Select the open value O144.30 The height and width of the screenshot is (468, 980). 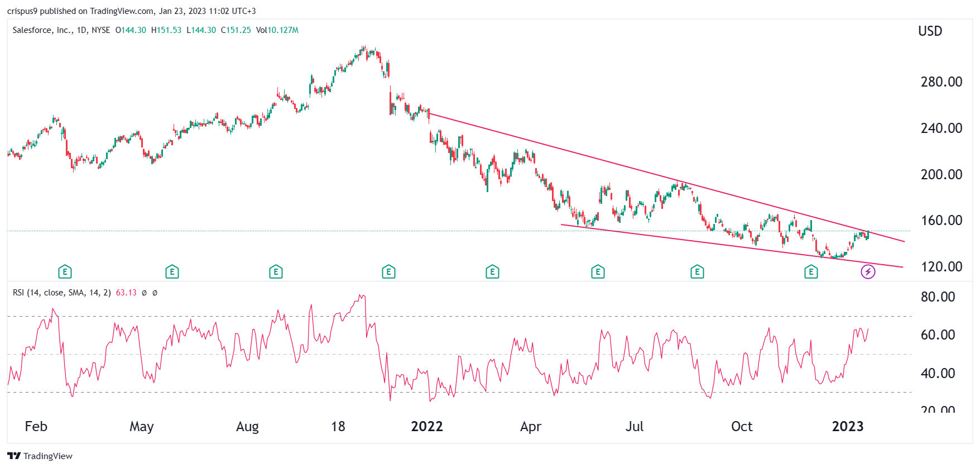(x=131, y=30)
